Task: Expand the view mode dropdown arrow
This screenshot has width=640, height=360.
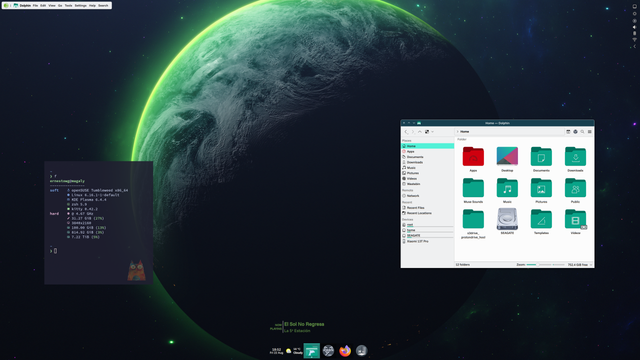Action: (x=432, y=132)
